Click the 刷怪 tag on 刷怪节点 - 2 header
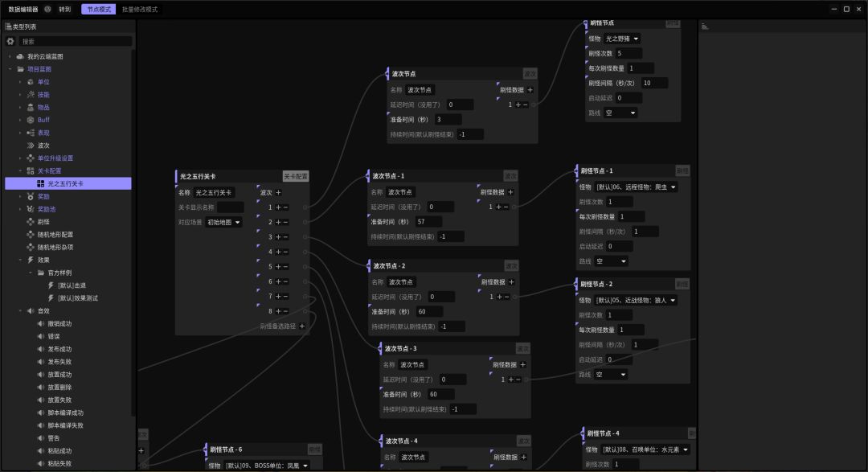This screenshot has width=868, height=472. pos(682,284)
